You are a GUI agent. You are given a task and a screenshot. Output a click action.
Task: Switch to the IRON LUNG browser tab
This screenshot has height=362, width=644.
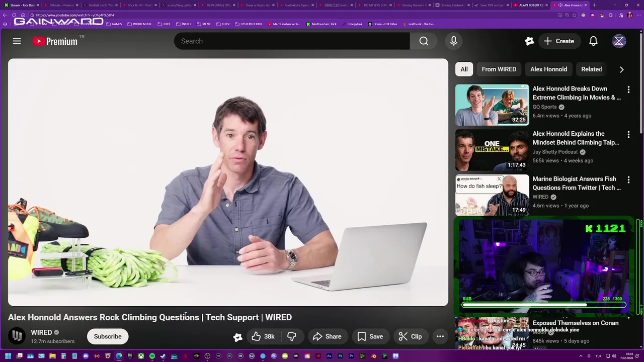click(217, 5)
